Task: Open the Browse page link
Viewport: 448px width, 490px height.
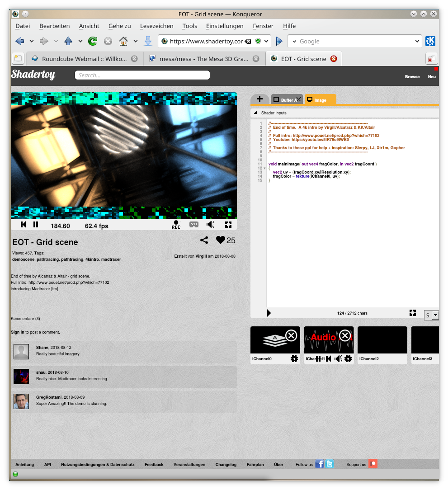Action: (412, 77)
